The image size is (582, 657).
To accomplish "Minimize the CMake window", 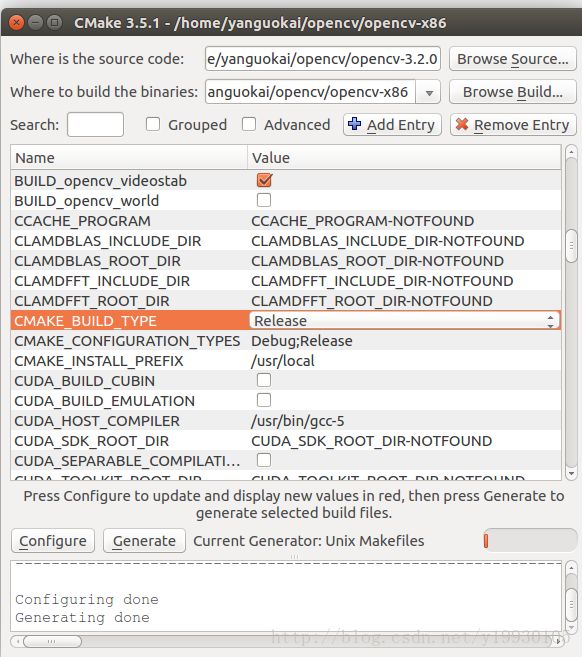I will (35, 22).
